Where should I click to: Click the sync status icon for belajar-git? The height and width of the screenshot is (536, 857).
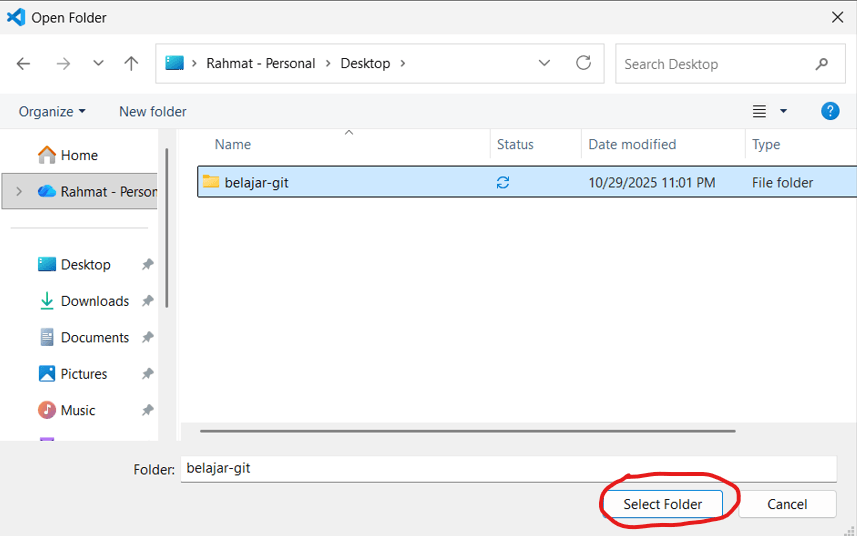coord(503,182)
